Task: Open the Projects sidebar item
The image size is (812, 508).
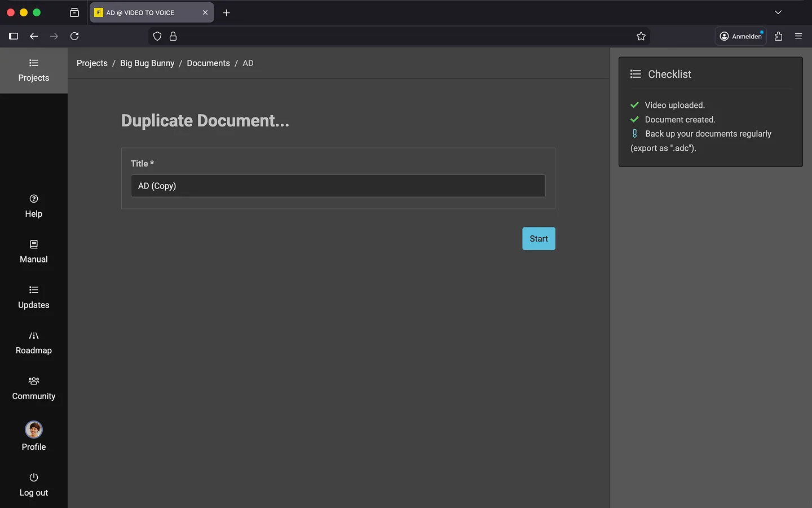Action: tap(34, 71)
